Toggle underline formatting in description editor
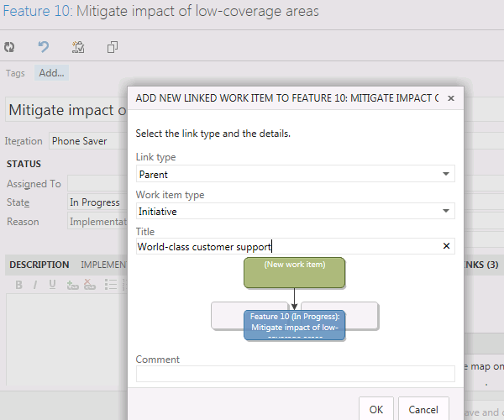Image resolution: width=504 pixels, height=420 pixels. pos(52,285)
